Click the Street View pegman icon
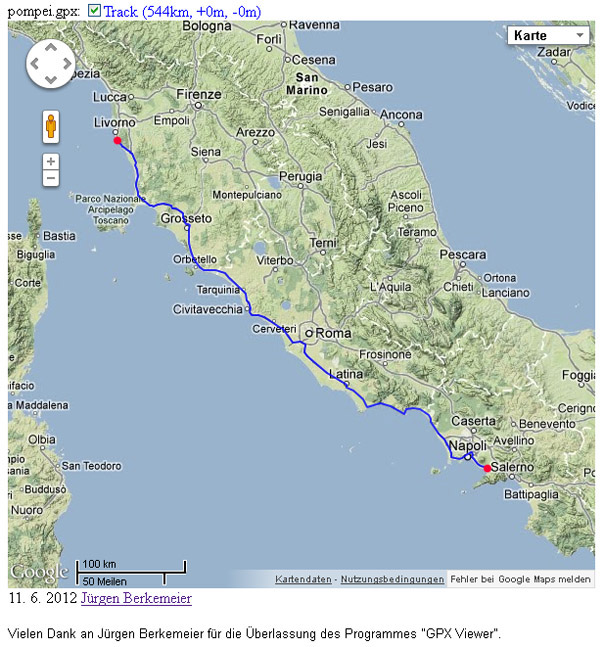Image resolution: width=604 pixels, height=647 pixels. coord(50,127)
